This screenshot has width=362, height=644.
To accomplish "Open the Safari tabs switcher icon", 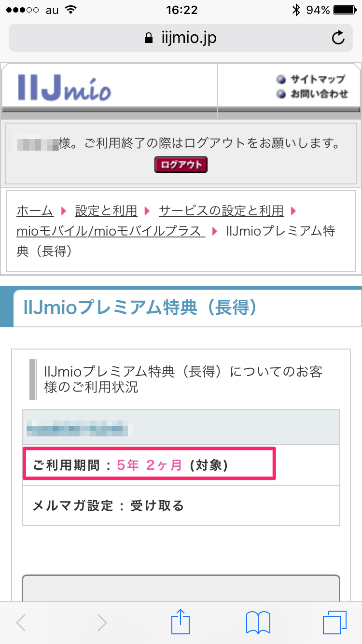I will [x=335, y=622].
